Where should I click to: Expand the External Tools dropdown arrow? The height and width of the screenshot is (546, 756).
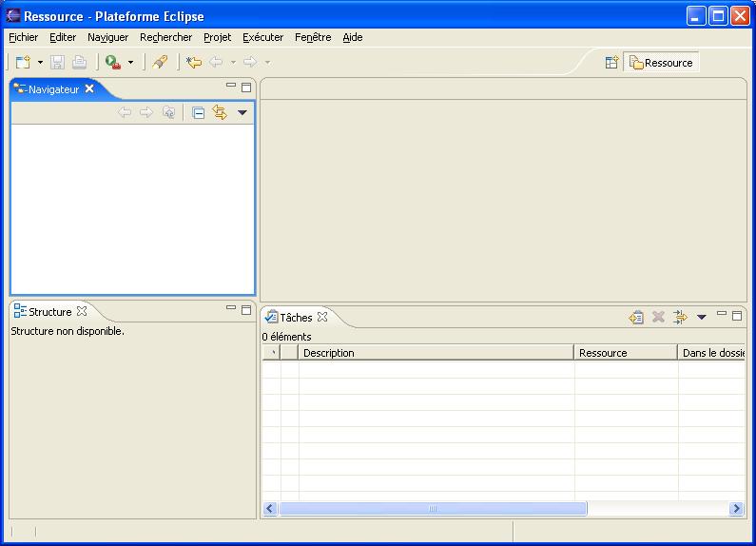pyautogui.click(x=130, y=62)
